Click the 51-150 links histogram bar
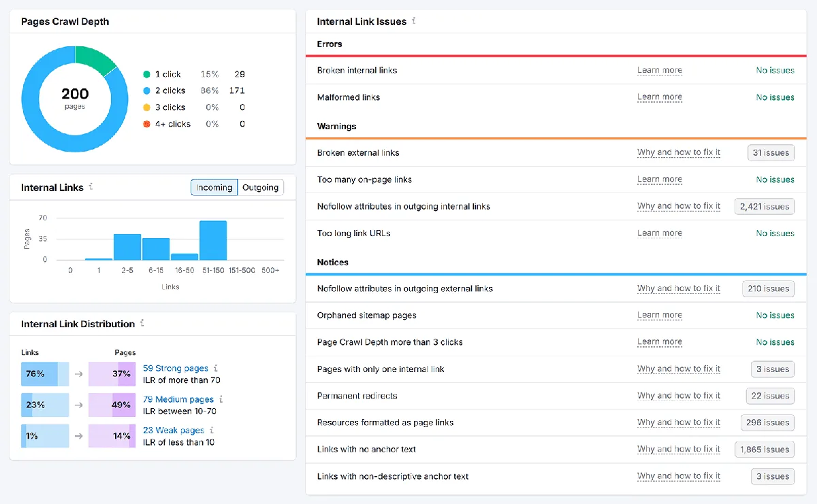Viewport: 817px width, 504px height. (213, 240)
